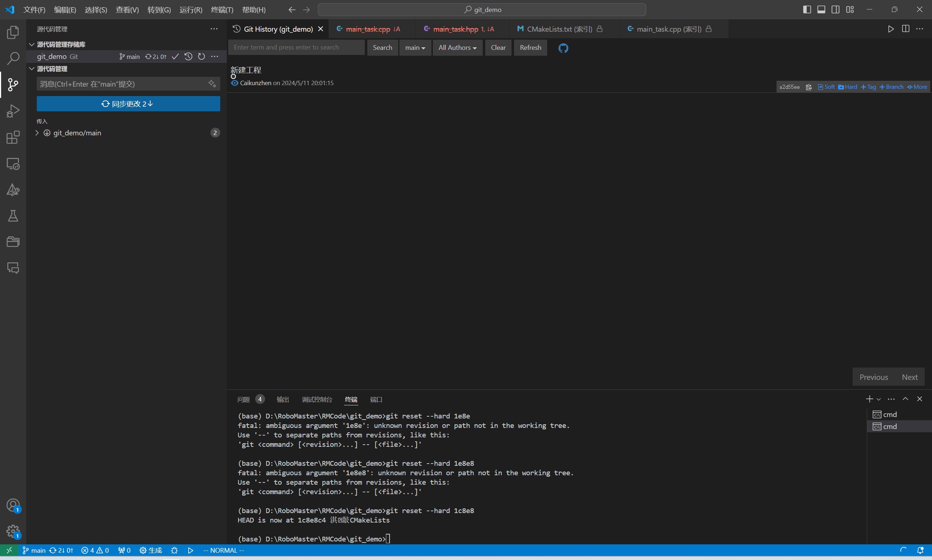Image resolution: width=932 pixels, height=560 pixels.
Task: Open the main branch dropdown in Git History
Action: pos(415,48)
